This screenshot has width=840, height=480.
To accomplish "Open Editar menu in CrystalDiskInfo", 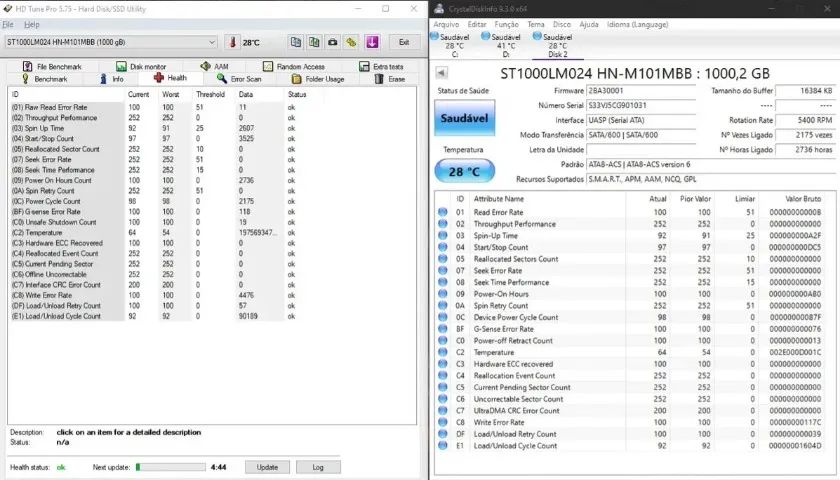I will pyautogui.click(x=477, y=25).
